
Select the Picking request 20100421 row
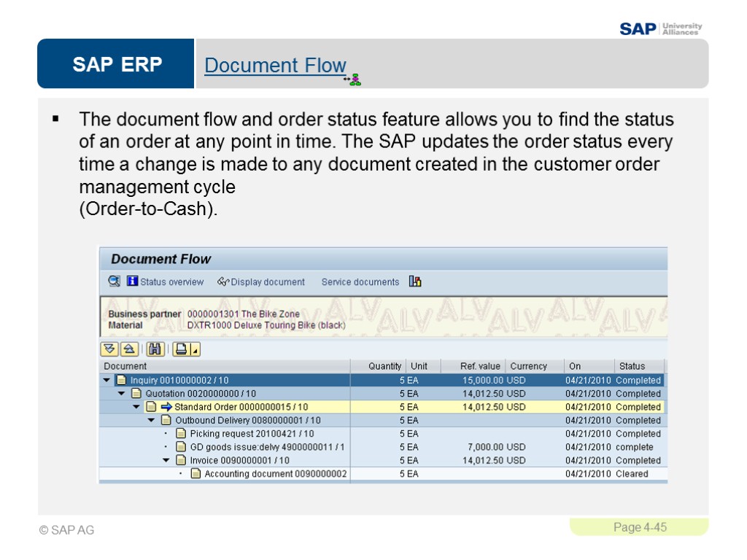click(383, 433)
